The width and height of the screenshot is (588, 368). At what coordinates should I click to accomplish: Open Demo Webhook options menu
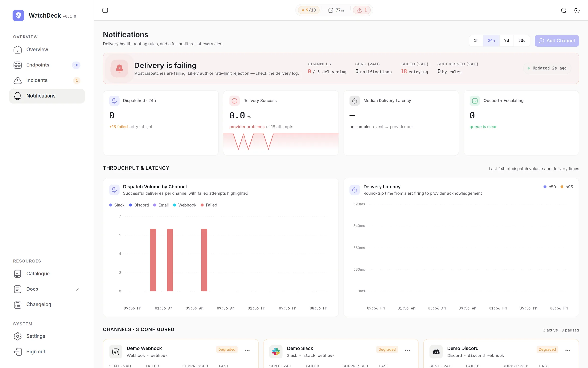247,350
